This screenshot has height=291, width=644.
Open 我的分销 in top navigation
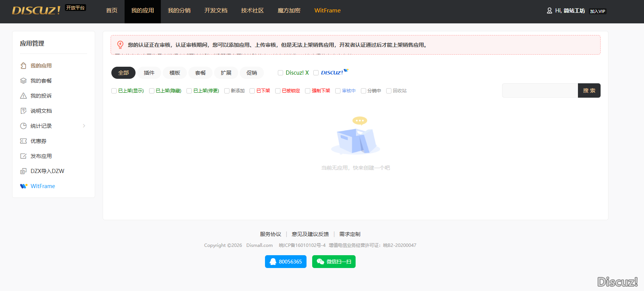click(x=179, y=11)
